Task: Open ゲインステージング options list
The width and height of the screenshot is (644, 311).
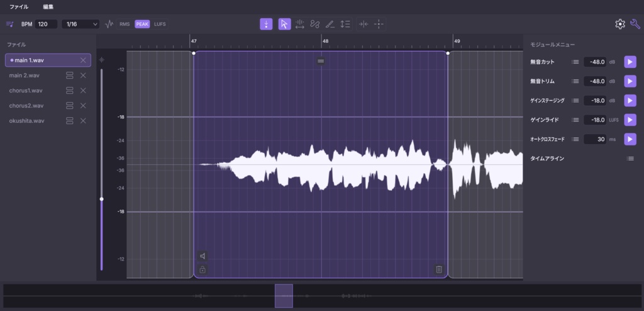Action: click(575, 100)
